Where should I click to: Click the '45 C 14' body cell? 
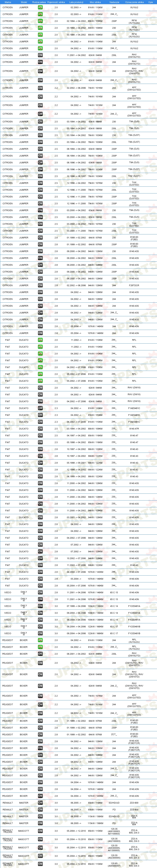[x=114, y=606]
